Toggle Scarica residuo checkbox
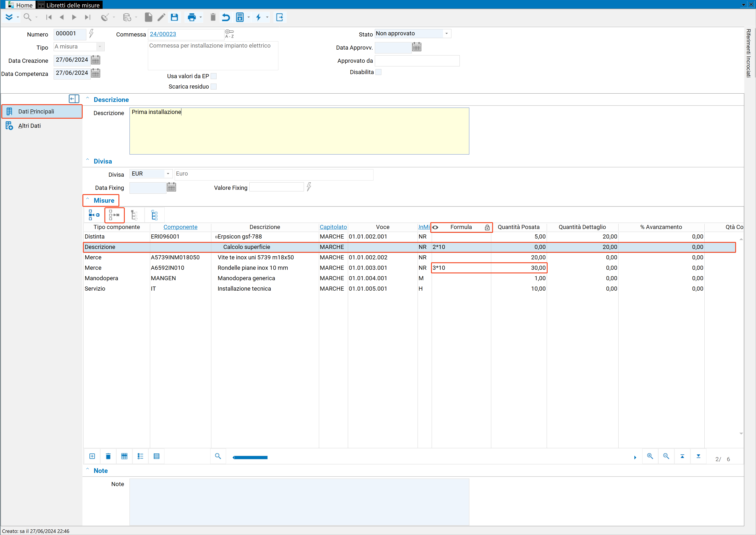The height and width of the screenshot is (535, 756). pyautogui.click(x=213, y=87)
